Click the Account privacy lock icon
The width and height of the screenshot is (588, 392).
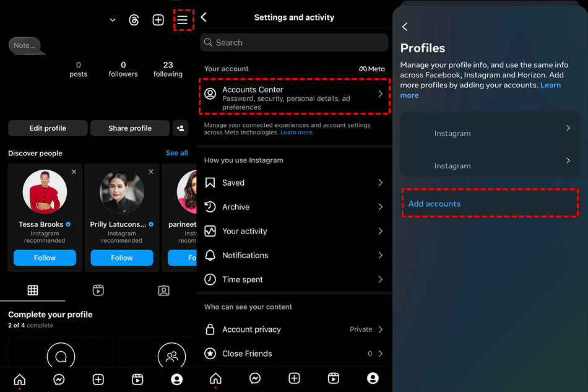point(210,329)
